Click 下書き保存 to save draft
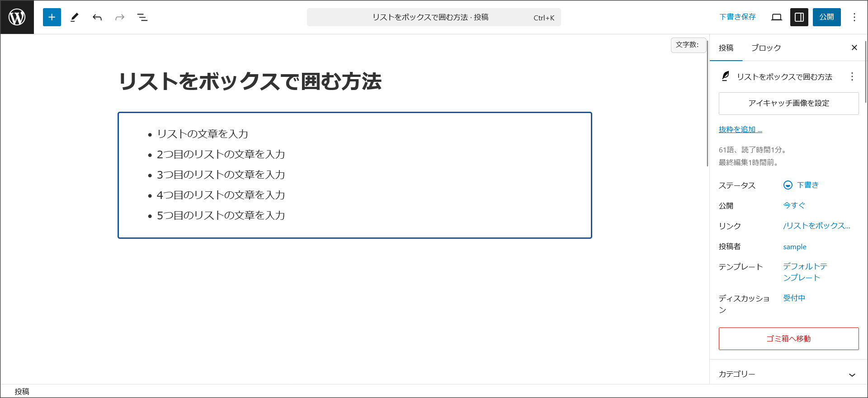 click(x=738, y=17)
